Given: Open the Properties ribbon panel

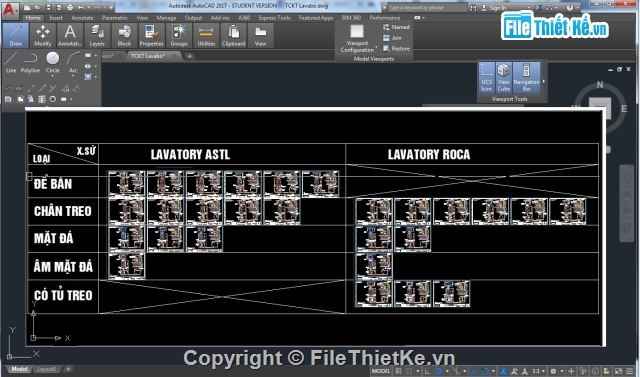Looking at the screenshot, I should (151, 35).
